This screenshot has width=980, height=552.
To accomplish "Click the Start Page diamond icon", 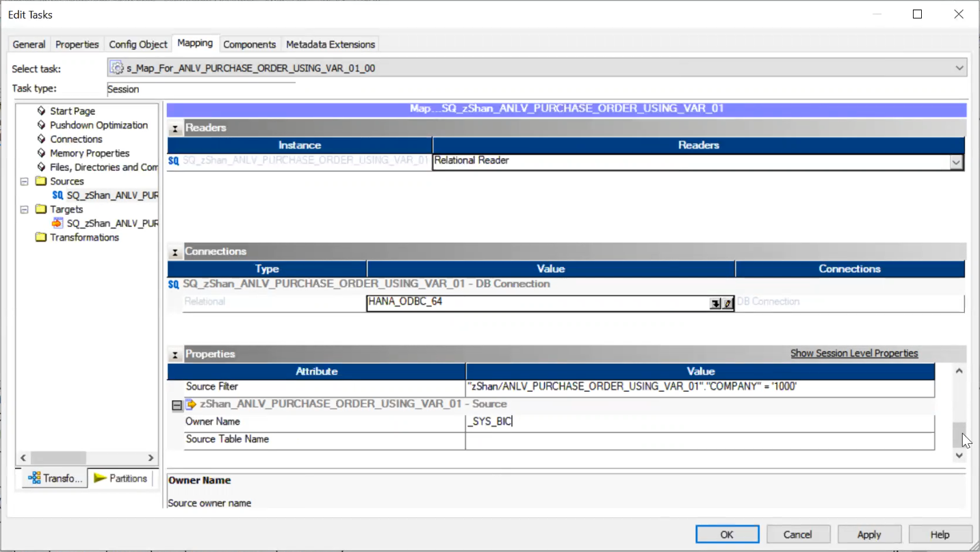I will tap(42, 111).
